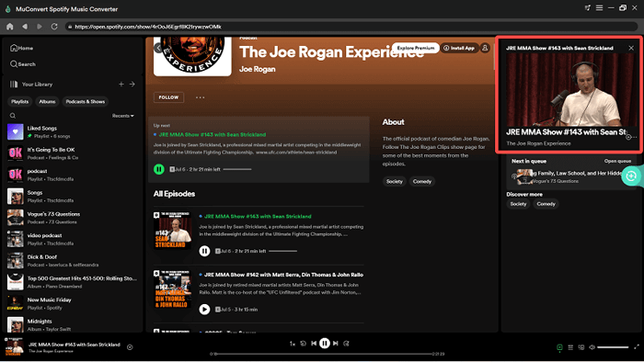Screen dimensions: 644x362
Task: Navigate back with the back arrow
Action: [25, 27]
